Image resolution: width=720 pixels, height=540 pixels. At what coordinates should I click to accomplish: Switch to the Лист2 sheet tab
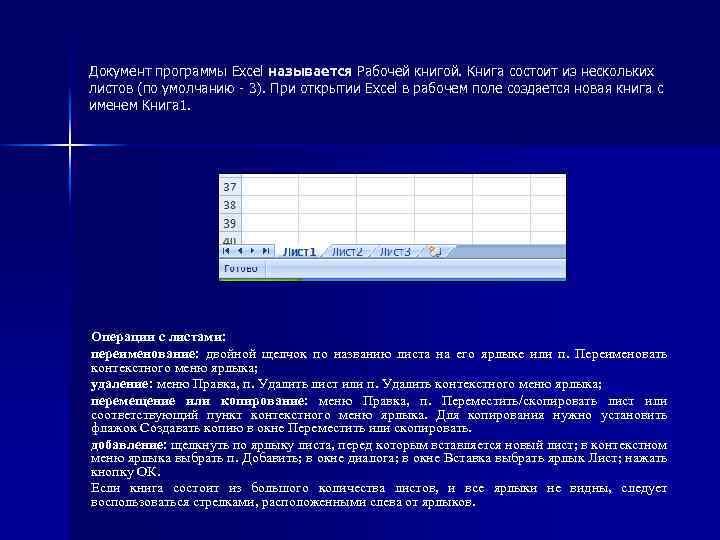tap(347, 252)
